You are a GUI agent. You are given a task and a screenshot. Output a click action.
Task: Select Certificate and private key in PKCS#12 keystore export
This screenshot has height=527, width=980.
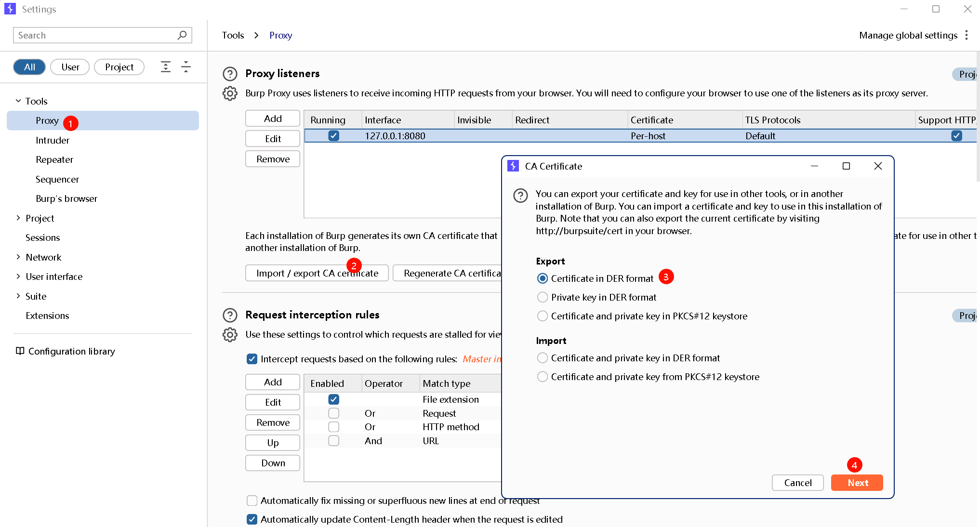[x=543, y=316]
